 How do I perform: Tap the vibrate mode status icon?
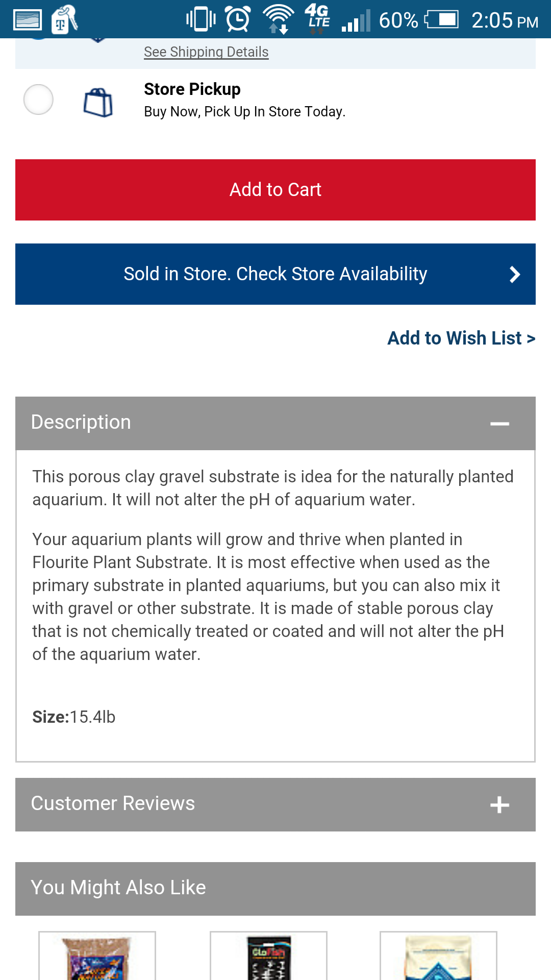coord(201,19)
